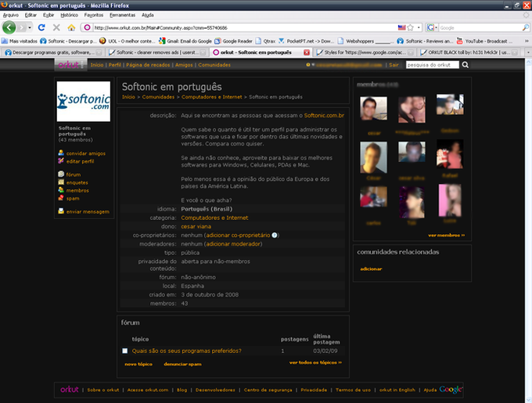
Task: Open topic Quais são os seus programas preferidos?
Action: tap(187, 351)
